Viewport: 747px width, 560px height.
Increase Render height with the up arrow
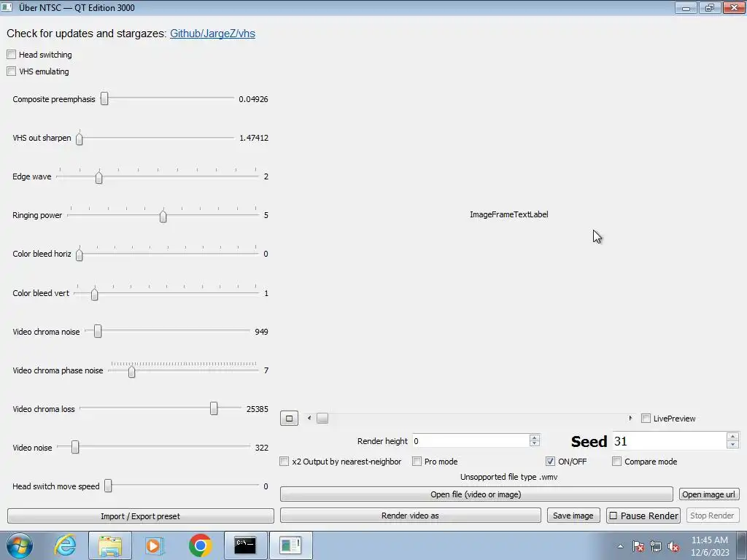click(535, 437)
